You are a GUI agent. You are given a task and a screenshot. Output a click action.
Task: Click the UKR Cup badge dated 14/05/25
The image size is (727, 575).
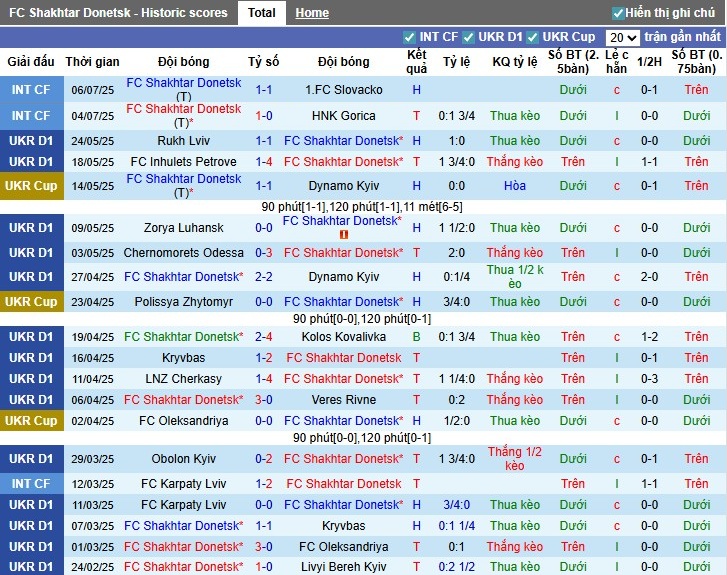click(30, 186)
